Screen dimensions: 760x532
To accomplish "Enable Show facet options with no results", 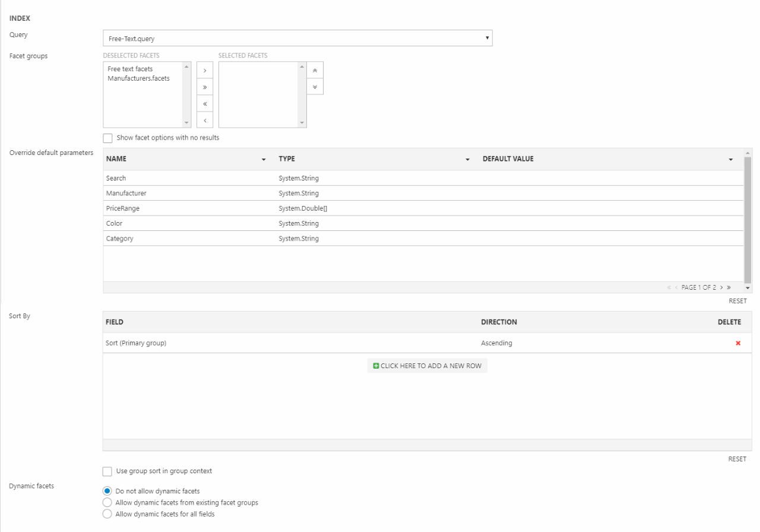I will click(107, 138).
